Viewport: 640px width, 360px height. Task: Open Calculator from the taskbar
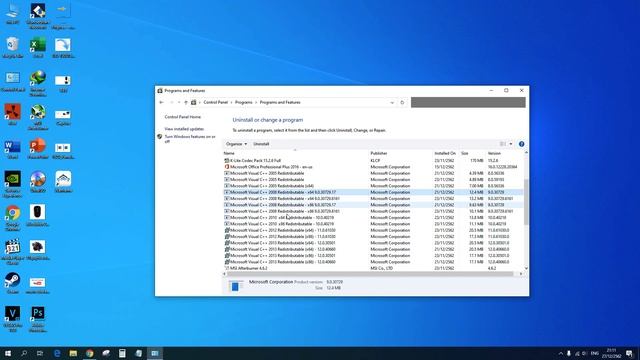[122, 353]
